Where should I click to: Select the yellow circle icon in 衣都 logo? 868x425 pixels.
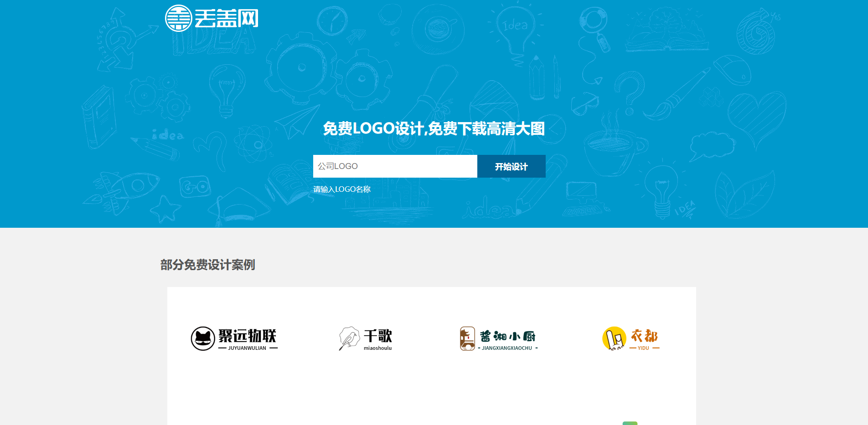point(615,338)
